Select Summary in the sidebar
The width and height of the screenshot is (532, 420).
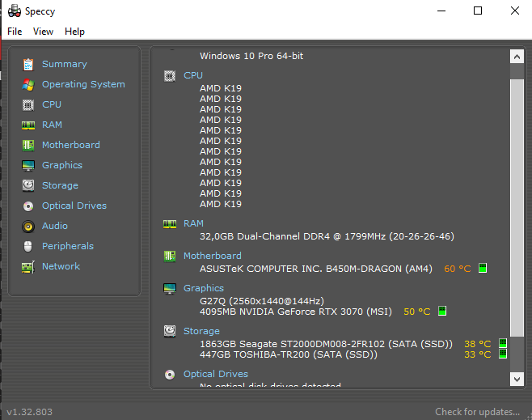[65, 64]
